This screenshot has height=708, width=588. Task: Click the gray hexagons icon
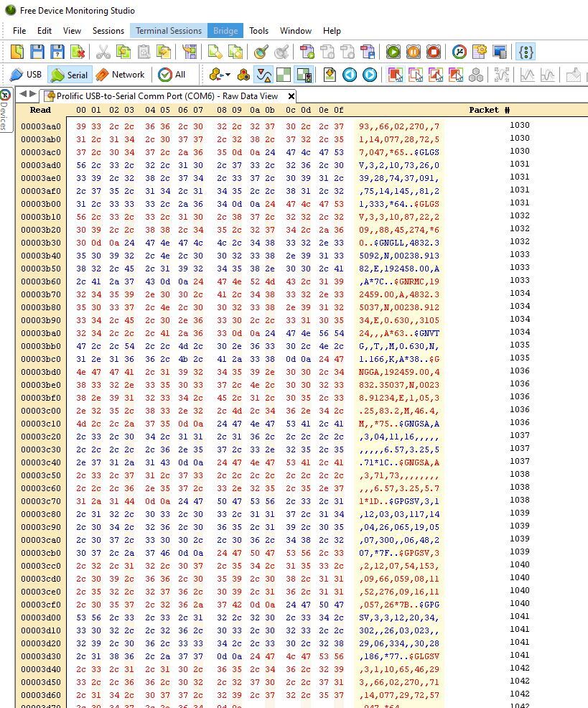(x=476, y=75)
